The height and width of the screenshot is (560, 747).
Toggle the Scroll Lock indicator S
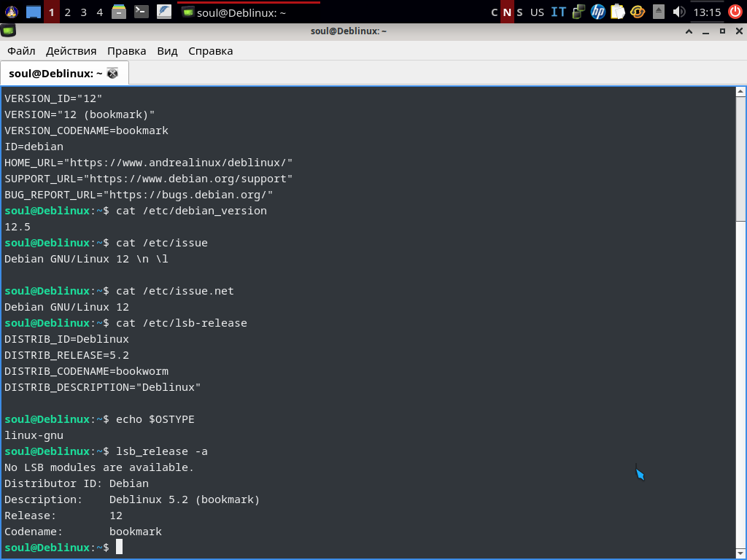point(519,12)
